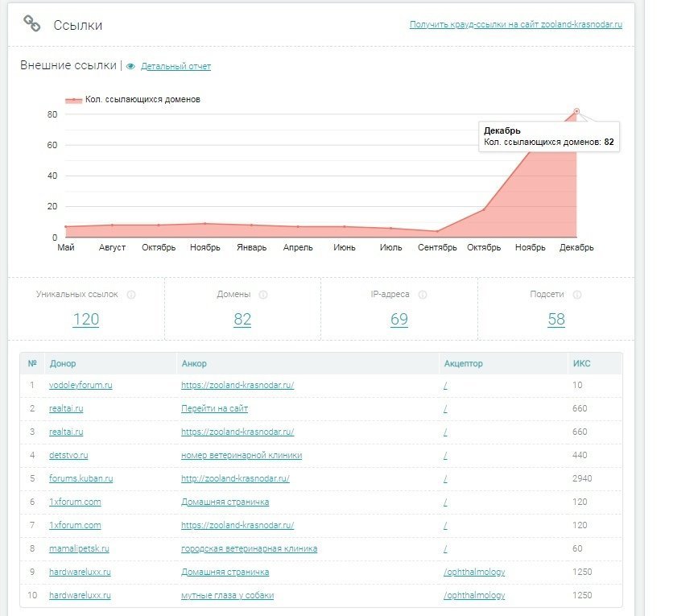The width and height of the screenshot is (698, 616).
Task: Open donor 1xforum.com in row 7
Action: (75, 525)
